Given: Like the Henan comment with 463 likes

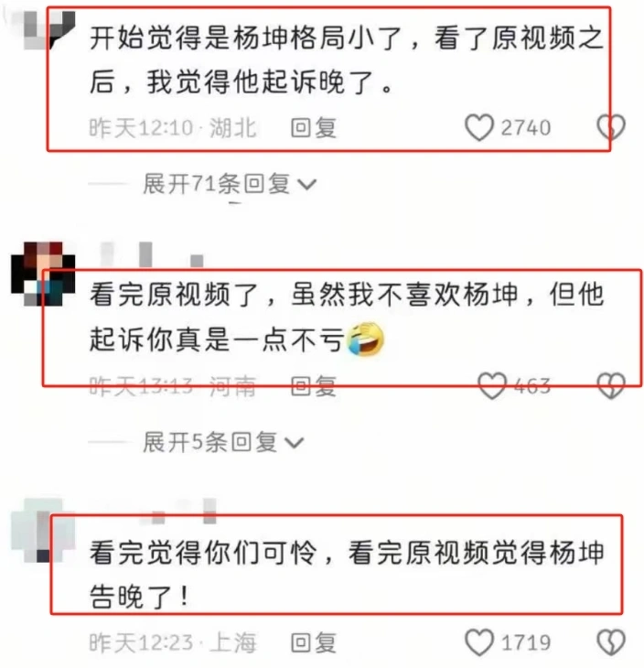Looking at the screenshot, I should pos(492,386).
